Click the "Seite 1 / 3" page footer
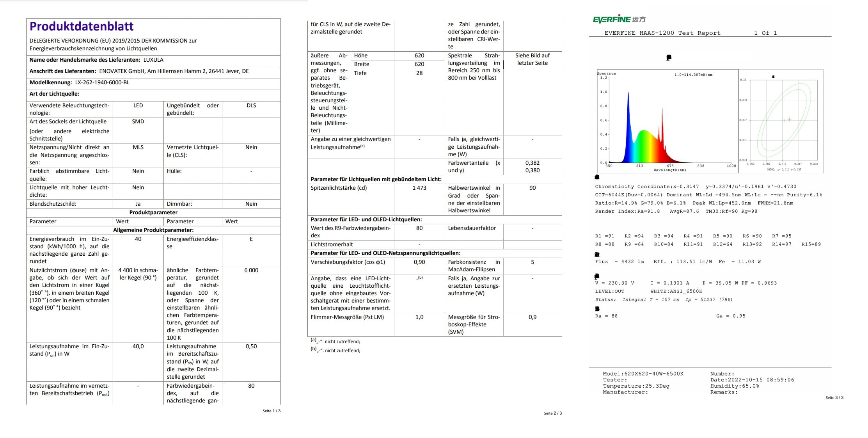The height and width of the screenshot is (438, 868). pos(272,411)
